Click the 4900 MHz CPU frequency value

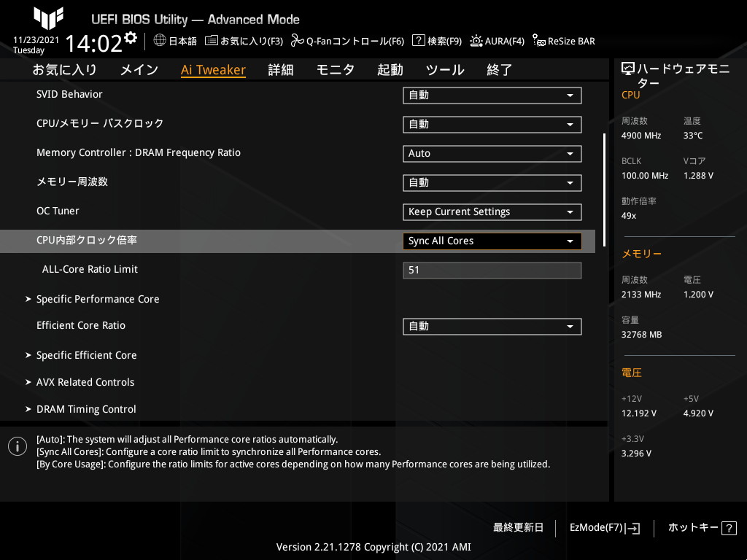click(x=641, y=136)
